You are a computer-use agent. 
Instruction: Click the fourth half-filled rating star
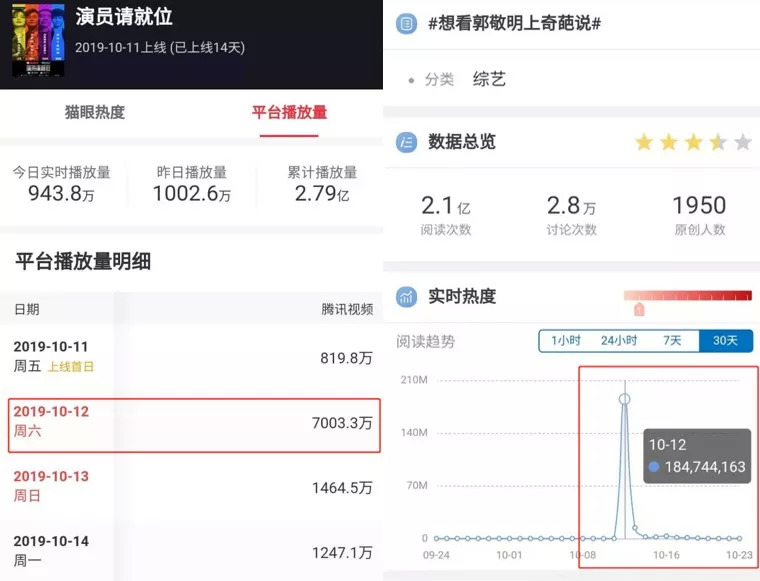click(x=718, y=142)
